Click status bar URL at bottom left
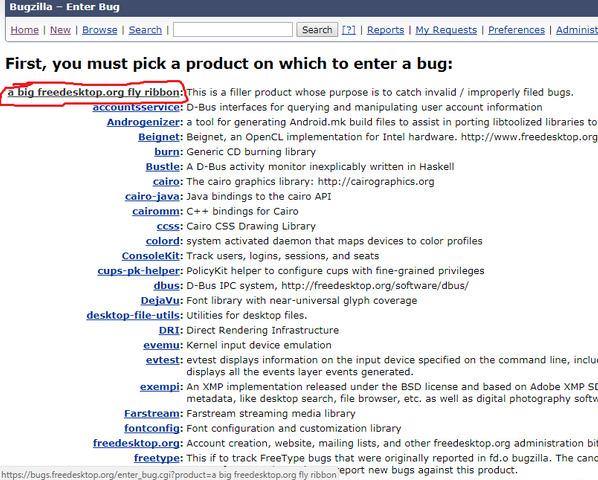This screenshot has width=598, height=480. point(169,475)
